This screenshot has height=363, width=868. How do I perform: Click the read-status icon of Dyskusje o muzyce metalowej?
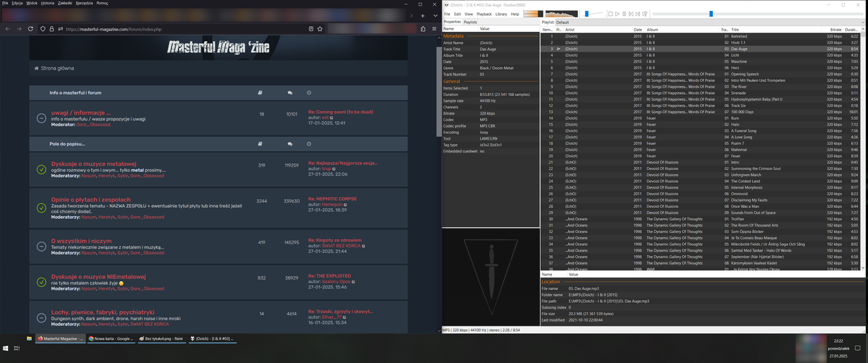41,169
